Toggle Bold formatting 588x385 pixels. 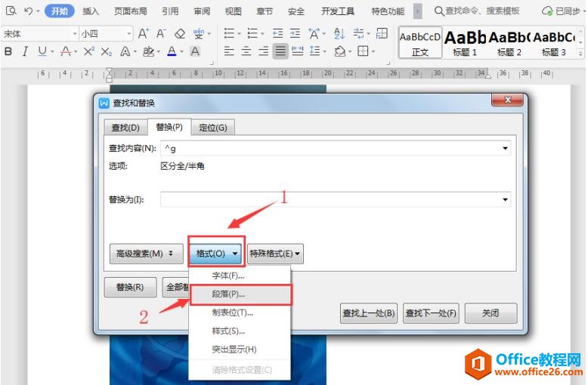pos(8,51)
